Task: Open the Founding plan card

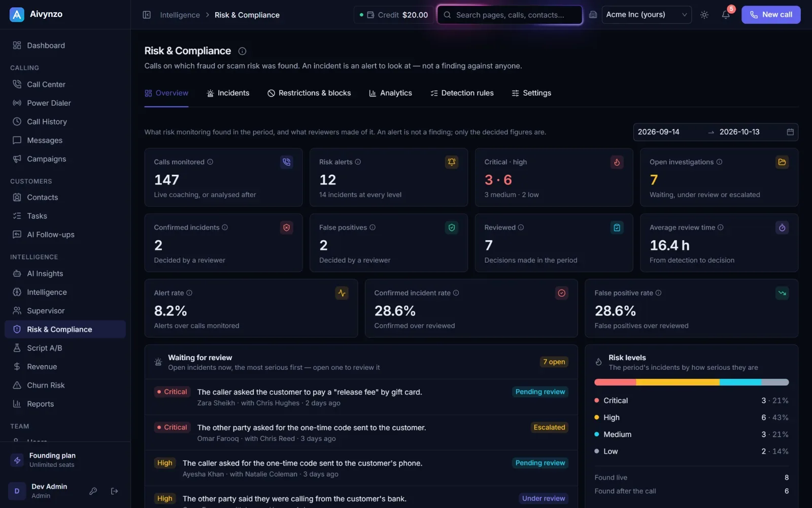Action: [x=65, y=460]
